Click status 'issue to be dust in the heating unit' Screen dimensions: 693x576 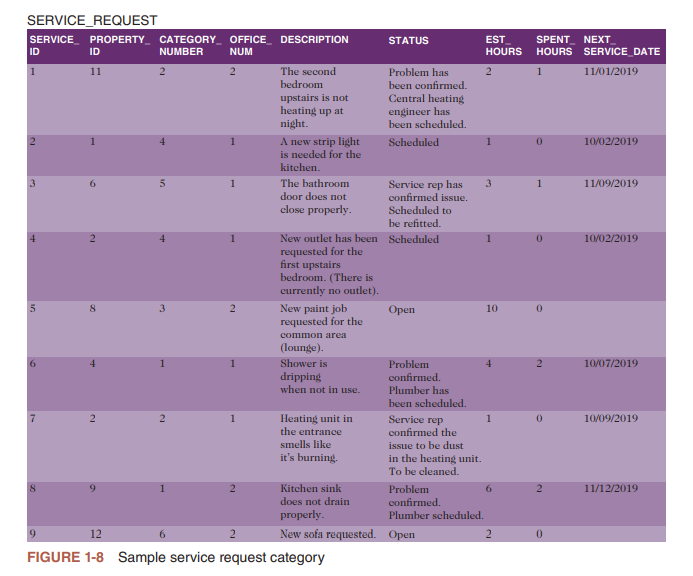point(435,452)
